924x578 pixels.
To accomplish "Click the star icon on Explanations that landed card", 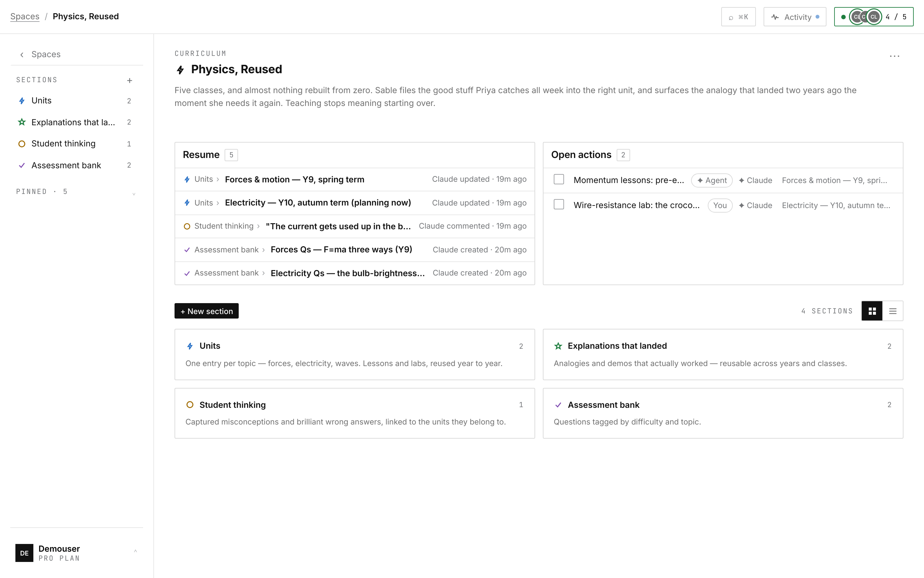I will pos(558,346).
